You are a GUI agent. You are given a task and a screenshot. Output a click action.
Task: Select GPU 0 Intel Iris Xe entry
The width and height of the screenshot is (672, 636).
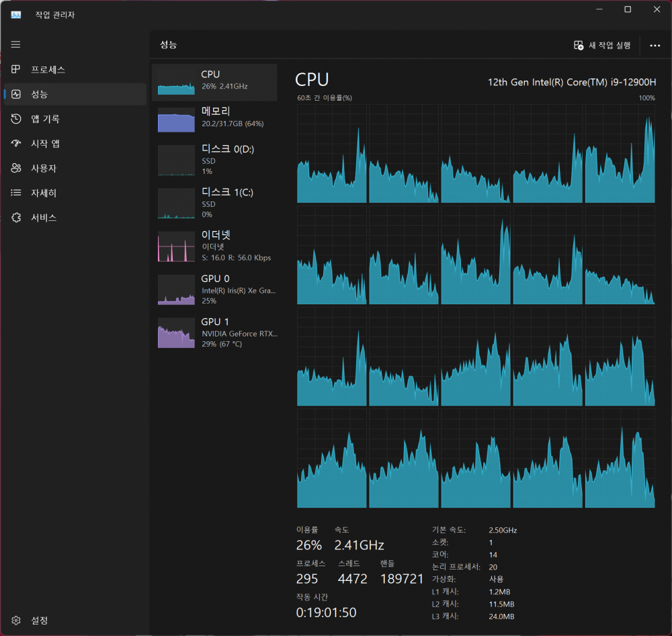click(x=214, y=289)
